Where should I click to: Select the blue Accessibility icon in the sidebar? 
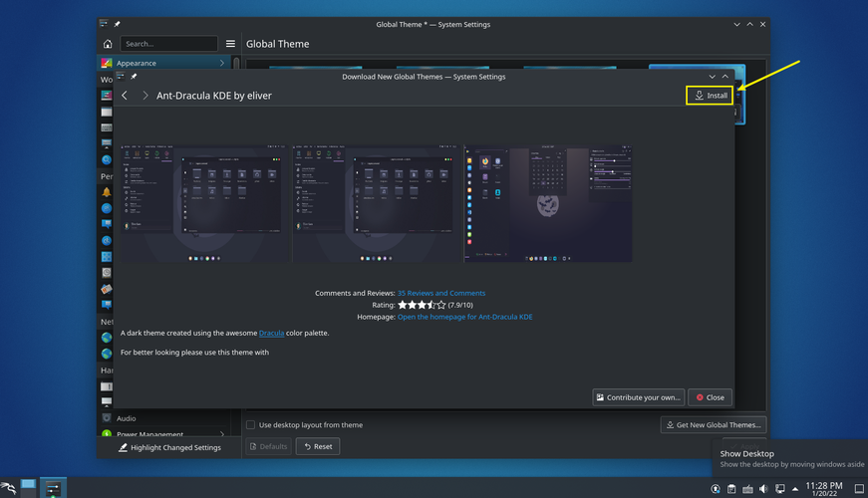click(x=107, y=241)
